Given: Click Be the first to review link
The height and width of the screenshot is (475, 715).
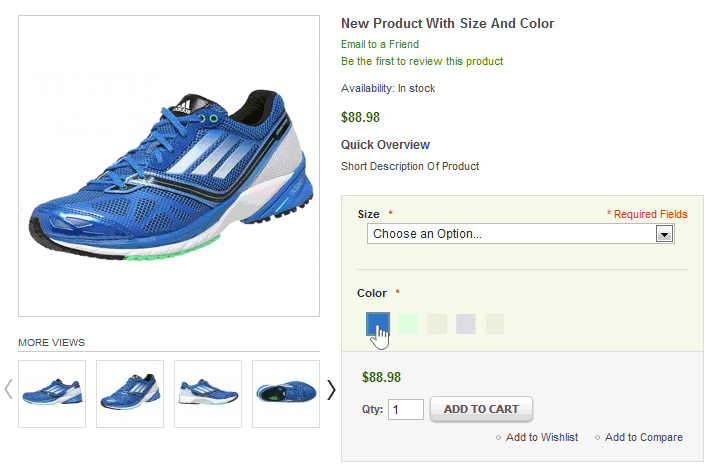Looking at the screenshot, I should [422, 61].
